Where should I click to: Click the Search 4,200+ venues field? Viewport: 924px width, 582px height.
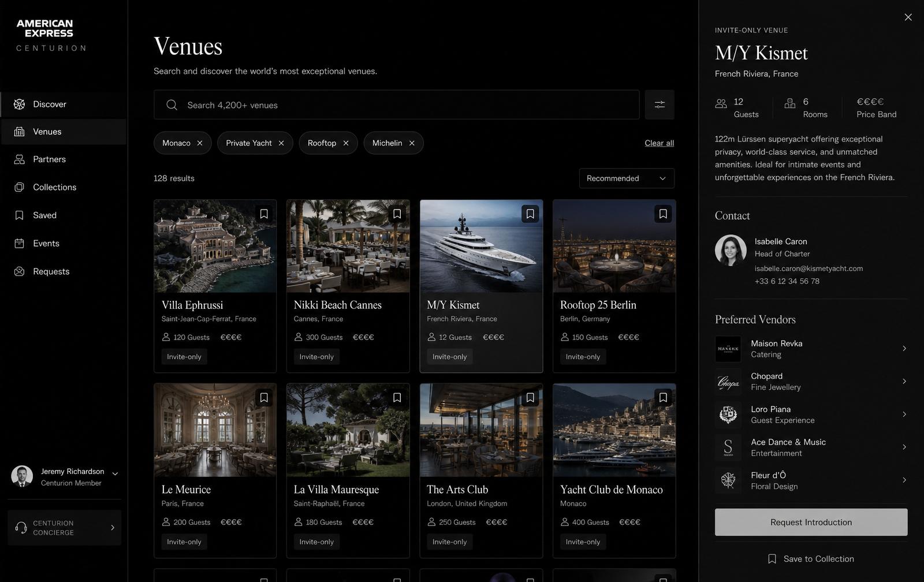point(396,105)
